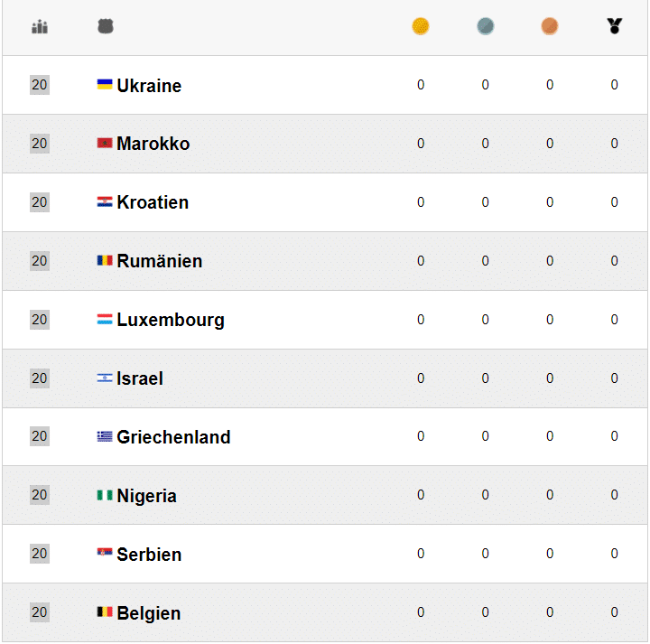
Task: Select the Belgien country name
Action: click(148, 613)
